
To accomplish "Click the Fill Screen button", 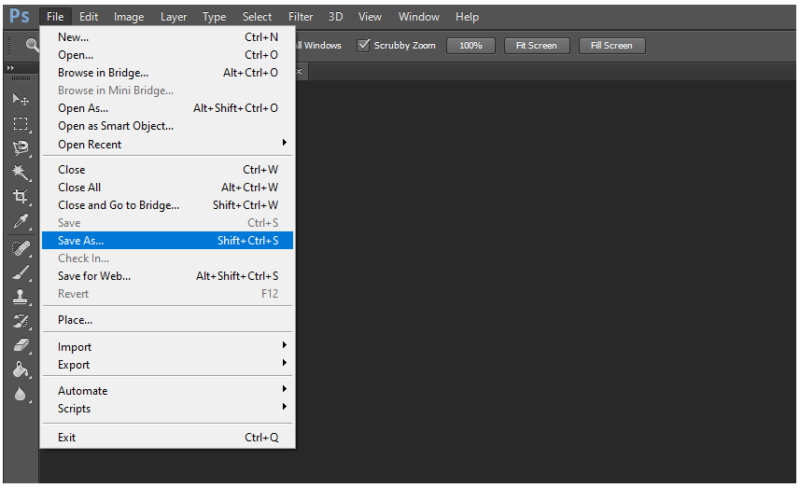I will point(611,45).
